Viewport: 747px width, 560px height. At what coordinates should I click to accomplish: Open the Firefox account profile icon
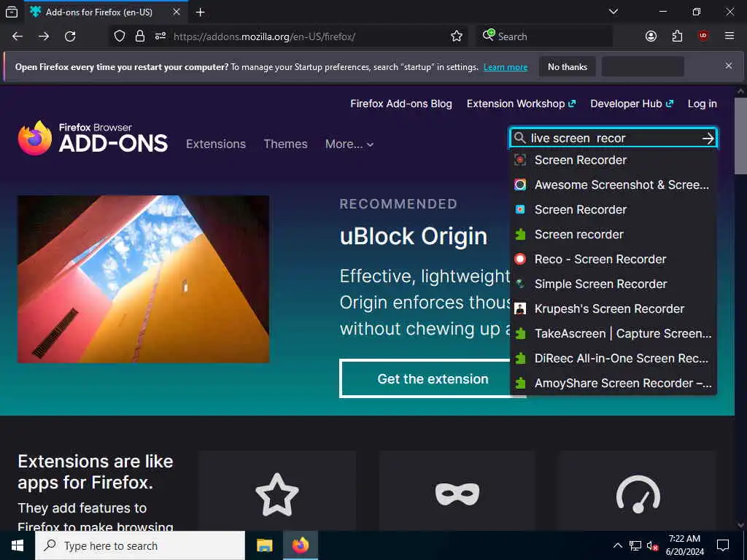pos(651,36)
